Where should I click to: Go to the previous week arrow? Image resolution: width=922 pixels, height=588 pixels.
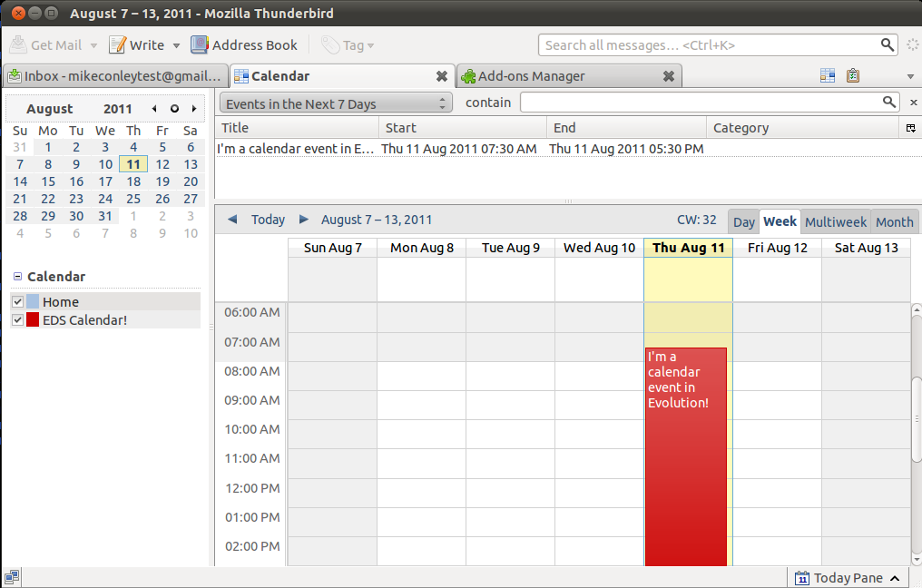(232, 220)
